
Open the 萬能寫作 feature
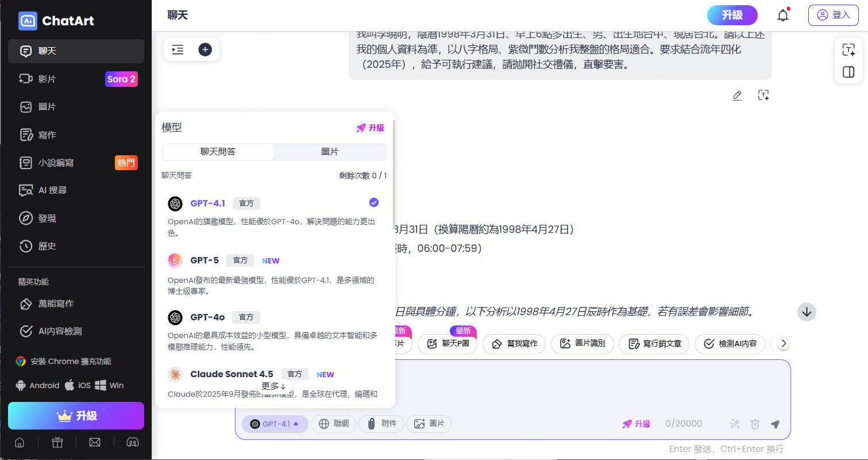click(56, 304)
